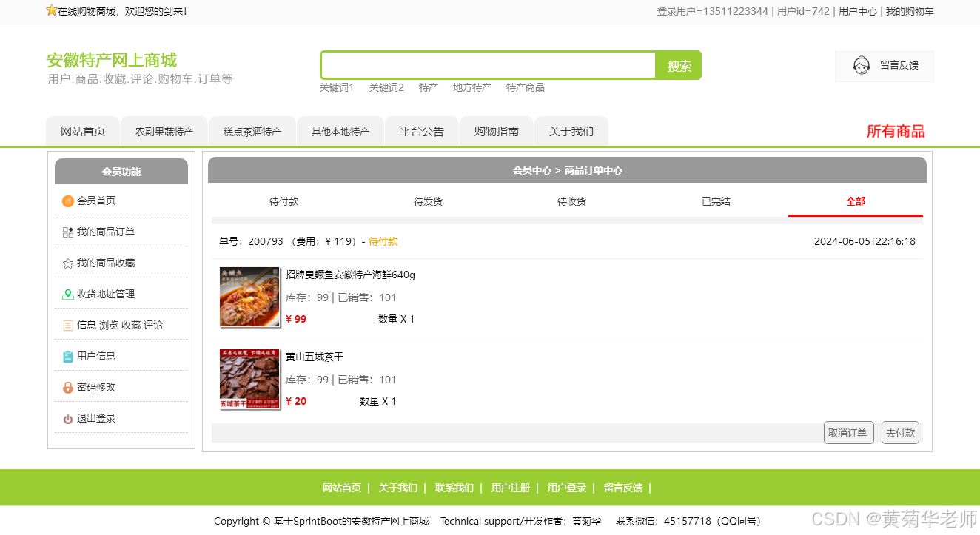Click the list icon next to 信息 浏览 收藏 评论
The height and width of the screenshot is (535, 980).
[x=68, y=326]
